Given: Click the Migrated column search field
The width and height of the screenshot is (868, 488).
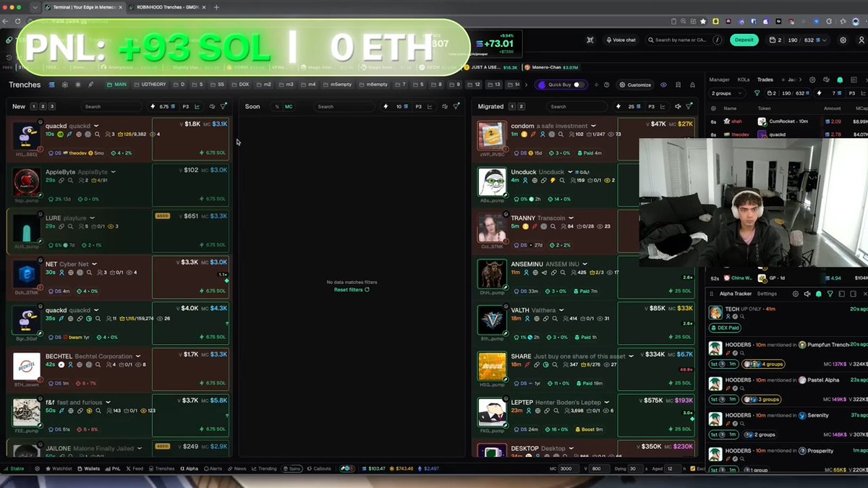Looking at the screenshot, I should pos(578,106).
